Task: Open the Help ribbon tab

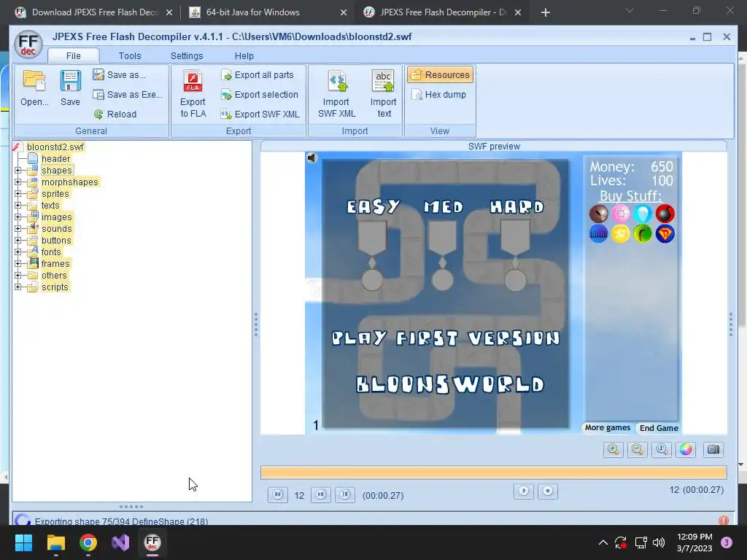Action: pyautogui.click(x=244, y=55)
